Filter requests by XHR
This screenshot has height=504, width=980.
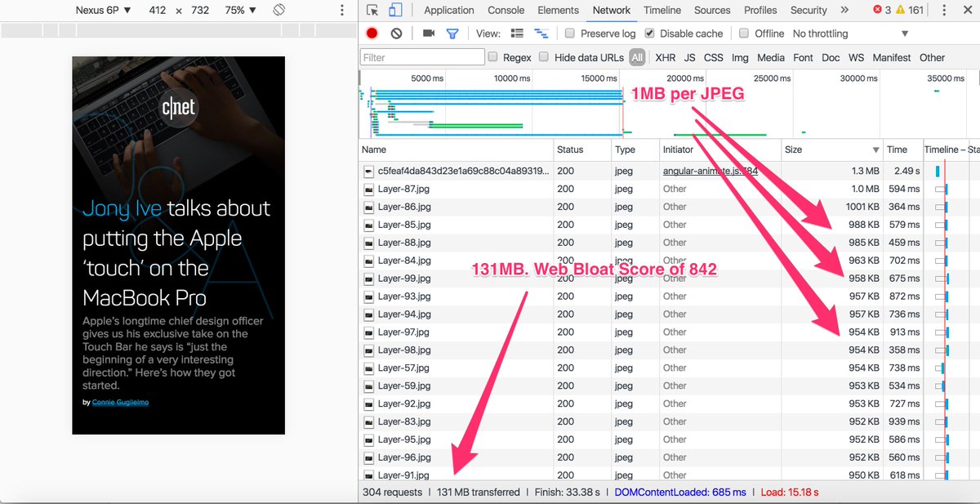click(666, 57)
